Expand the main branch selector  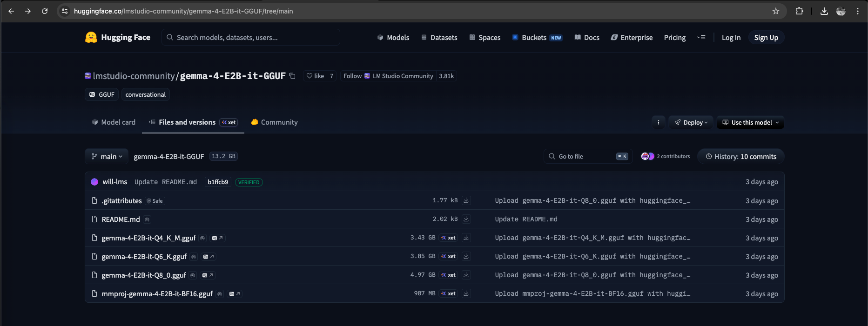click(x=108, y=157)
